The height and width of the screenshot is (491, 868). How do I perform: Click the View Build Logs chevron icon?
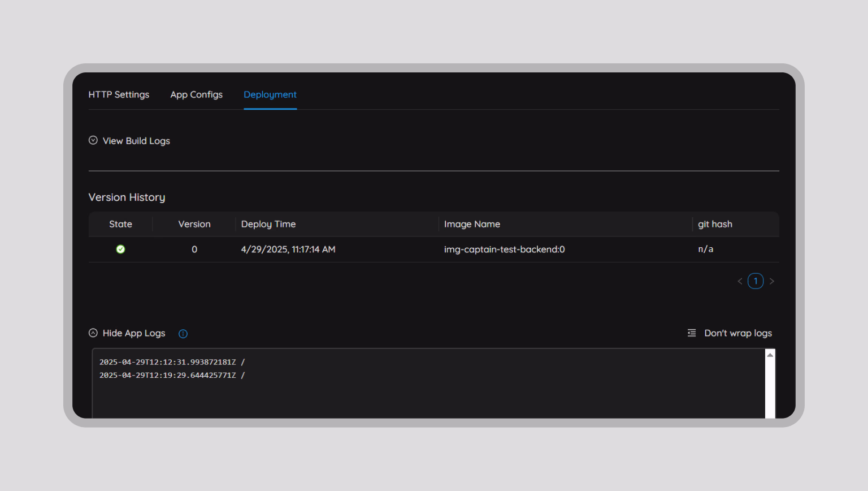click(93, 140)
